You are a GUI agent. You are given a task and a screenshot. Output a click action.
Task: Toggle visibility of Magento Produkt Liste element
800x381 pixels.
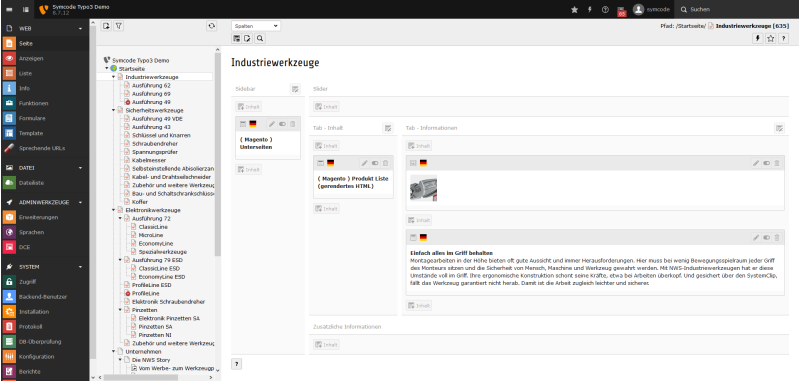[x=375, y=163]
